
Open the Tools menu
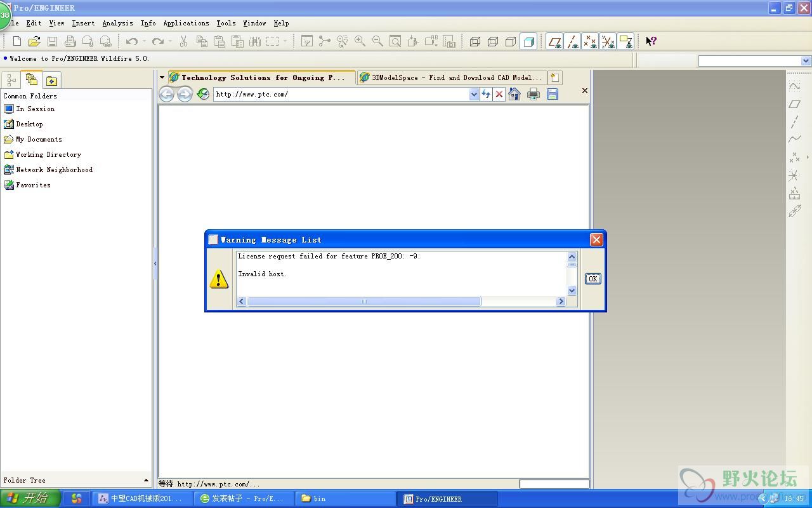[226, 23]
